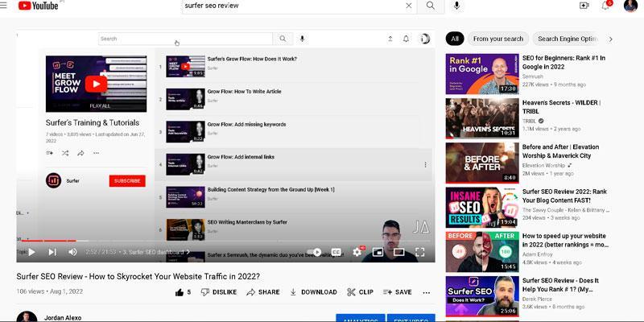The width and height of the screenshot is (644, 322).
Task: Click the SAVE button
Action: click(x=397, y=292)
